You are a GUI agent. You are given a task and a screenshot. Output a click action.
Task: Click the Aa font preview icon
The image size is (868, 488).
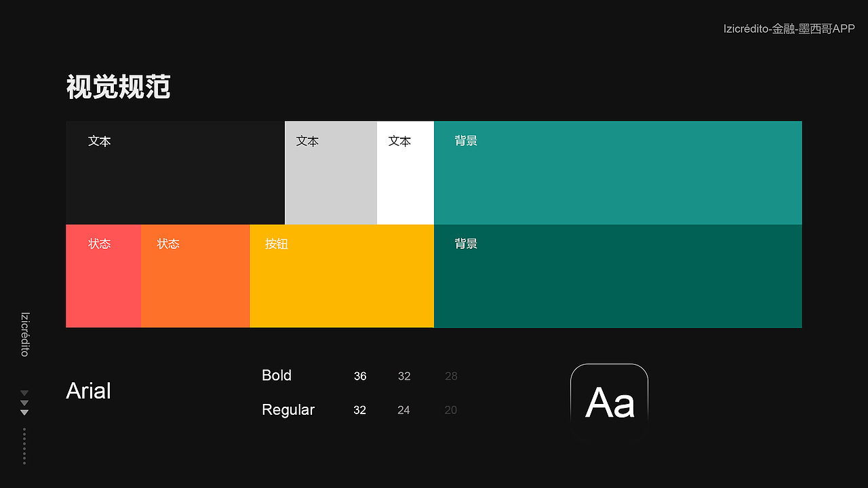click(609, 402)
